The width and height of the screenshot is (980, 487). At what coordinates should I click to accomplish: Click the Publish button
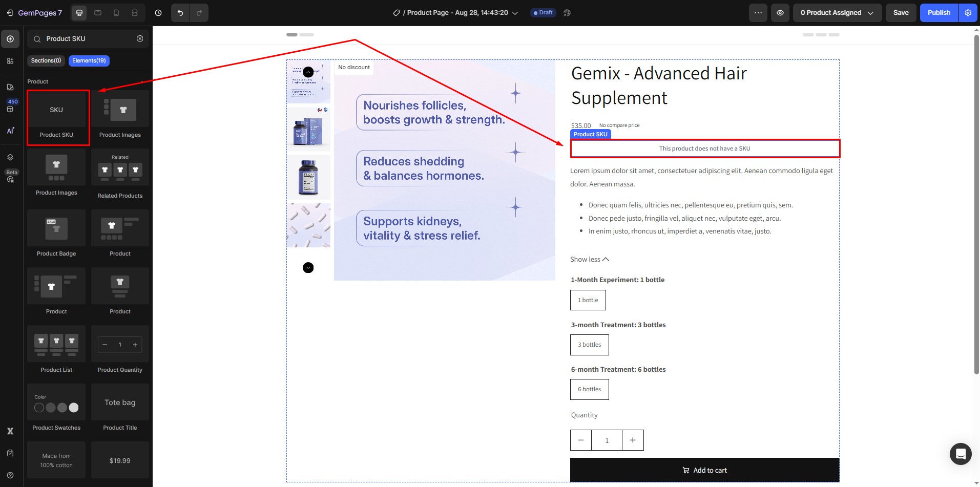939,13
